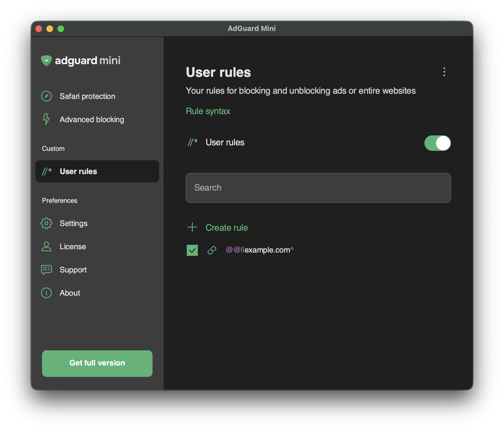Click the About info icon
504x431 pixels.
(46, 293)
